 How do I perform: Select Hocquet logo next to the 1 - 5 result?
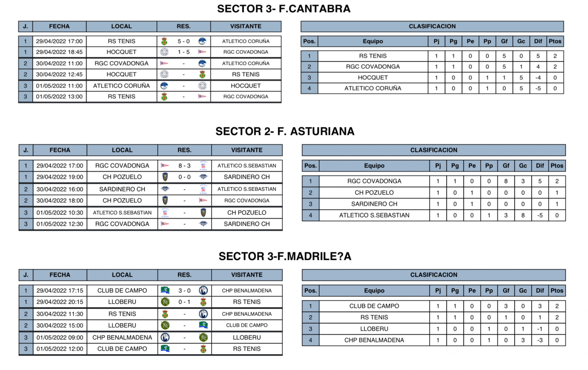164,52
